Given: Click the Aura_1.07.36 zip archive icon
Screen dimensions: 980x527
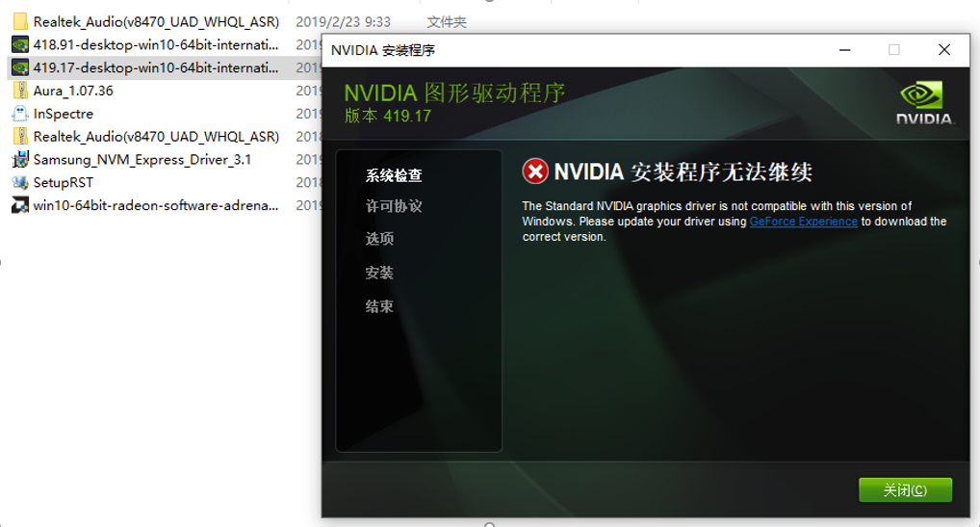Looking at the screenshot, I should coord(20,91).
